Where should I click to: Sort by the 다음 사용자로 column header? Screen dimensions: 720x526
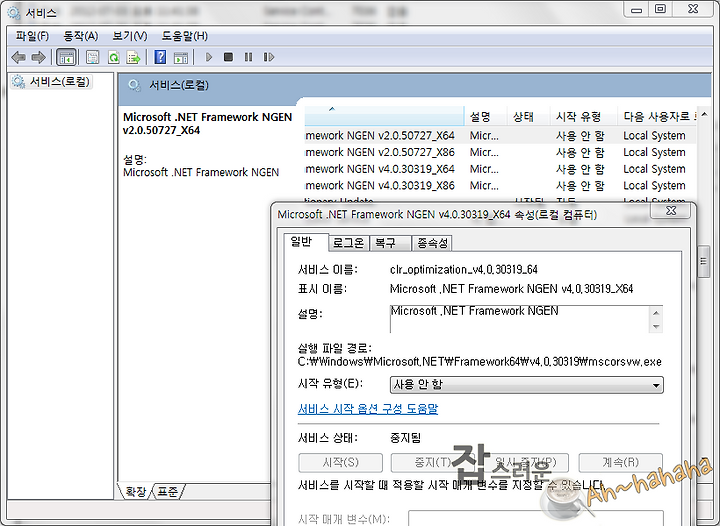[x=657, y=117]
